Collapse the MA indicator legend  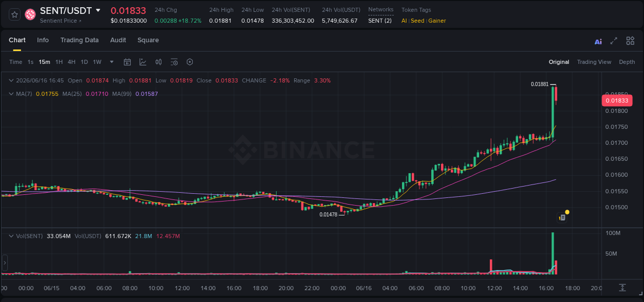[11, 94]
